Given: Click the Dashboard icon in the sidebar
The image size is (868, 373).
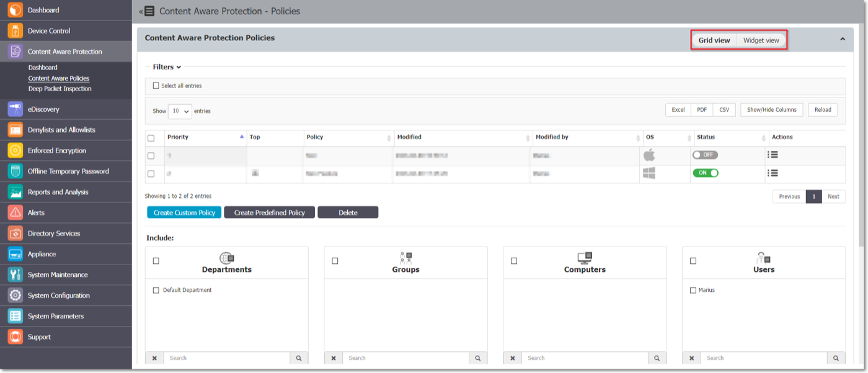Looking at the screenshot, I should (15, 11).
